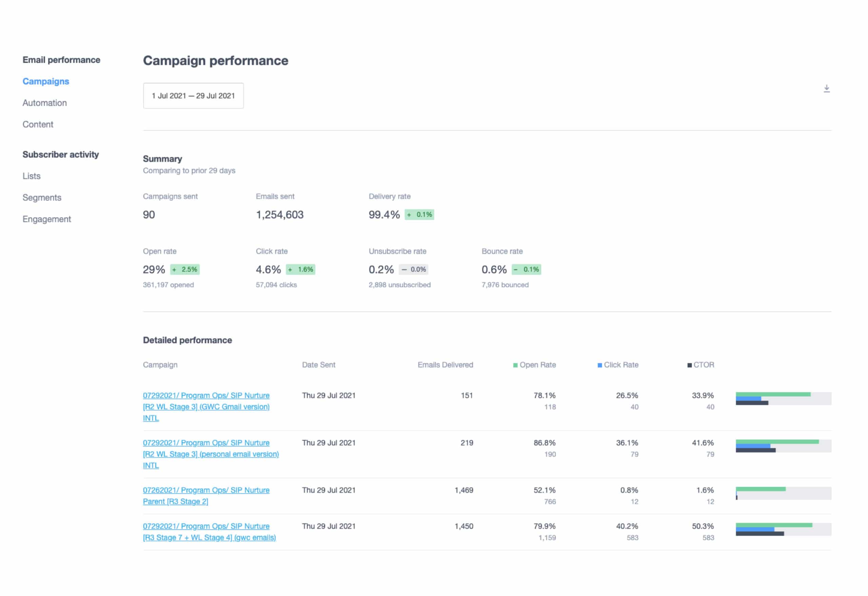868x596 pixels.
Task: Click the Delivery rate +0.1% badge
Action: pyautogui.click(x=419, y=214)
